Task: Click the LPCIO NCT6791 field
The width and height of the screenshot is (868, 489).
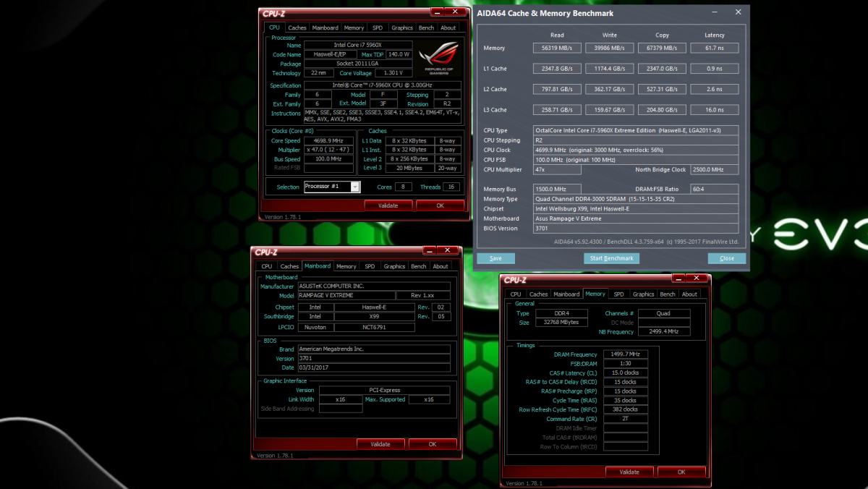Action: (373, 327)
